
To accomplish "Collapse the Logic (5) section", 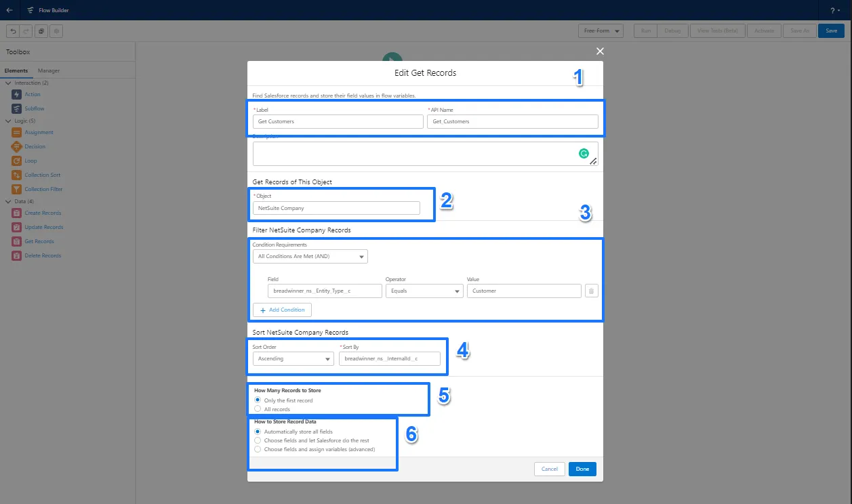I will [x=8, y=121].
